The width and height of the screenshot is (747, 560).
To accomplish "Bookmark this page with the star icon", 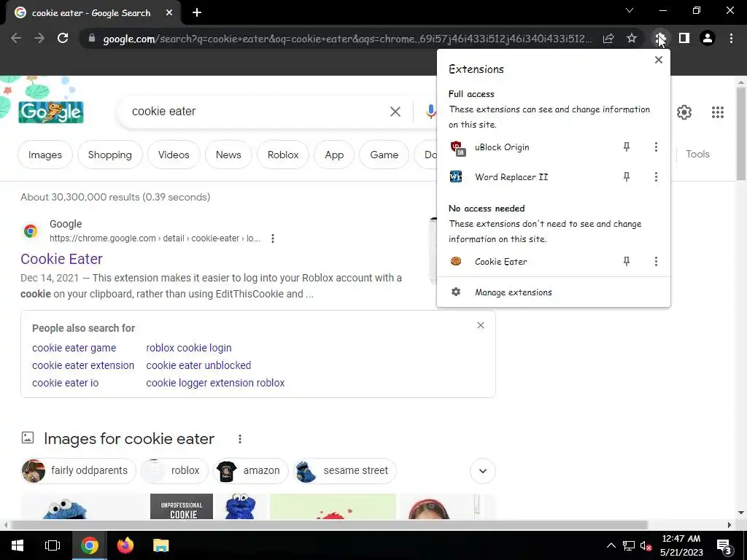I will tap(632, 38).
